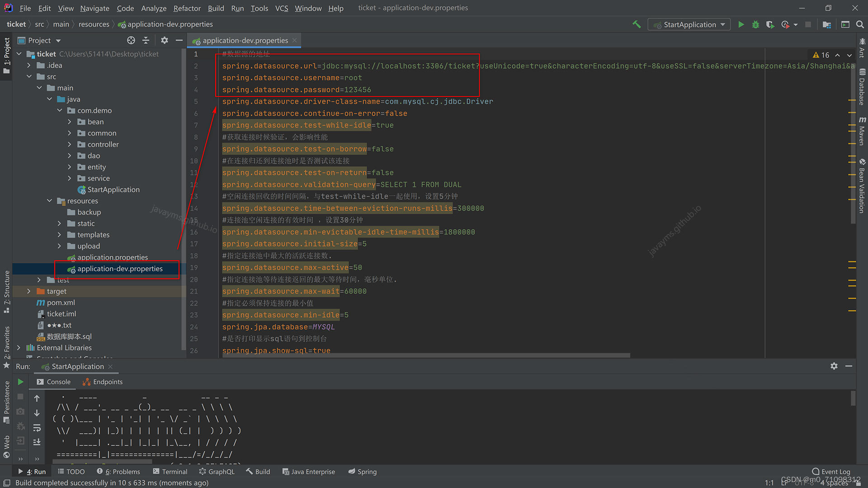
Task: Open Search Everywhere magnifier icon
Action: click(860, 24)
